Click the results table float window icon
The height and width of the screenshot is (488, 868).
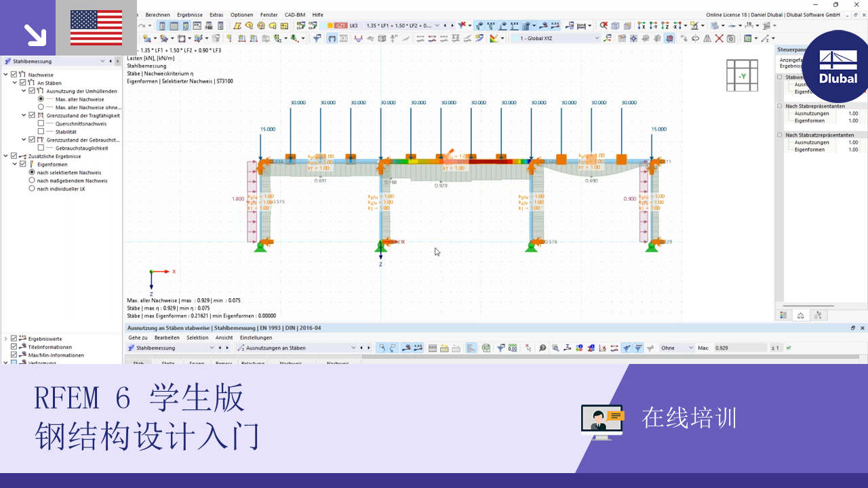[x=853, y=328]
